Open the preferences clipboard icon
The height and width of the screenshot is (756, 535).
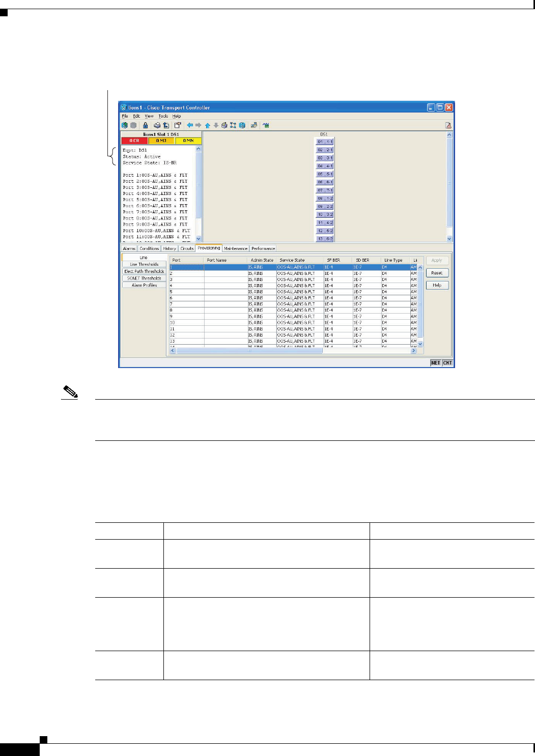pos(178,125)
